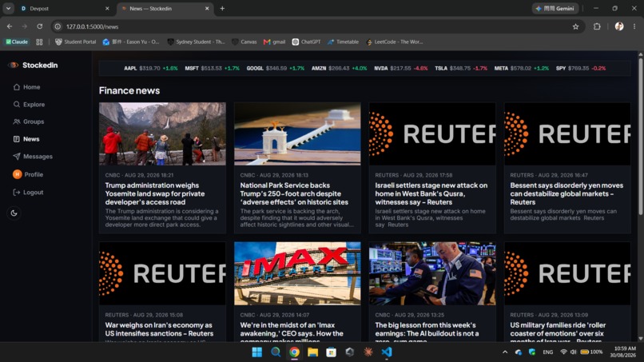Screen dimensions: 644x362
Task: Click the SPY ticker quote
Action: pos(581,68)
